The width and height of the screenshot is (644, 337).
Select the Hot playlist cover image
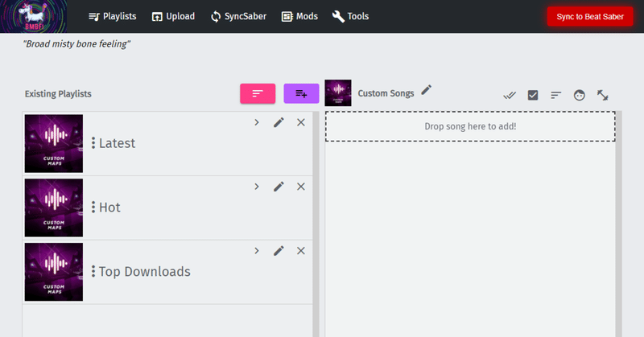[54, 208]
